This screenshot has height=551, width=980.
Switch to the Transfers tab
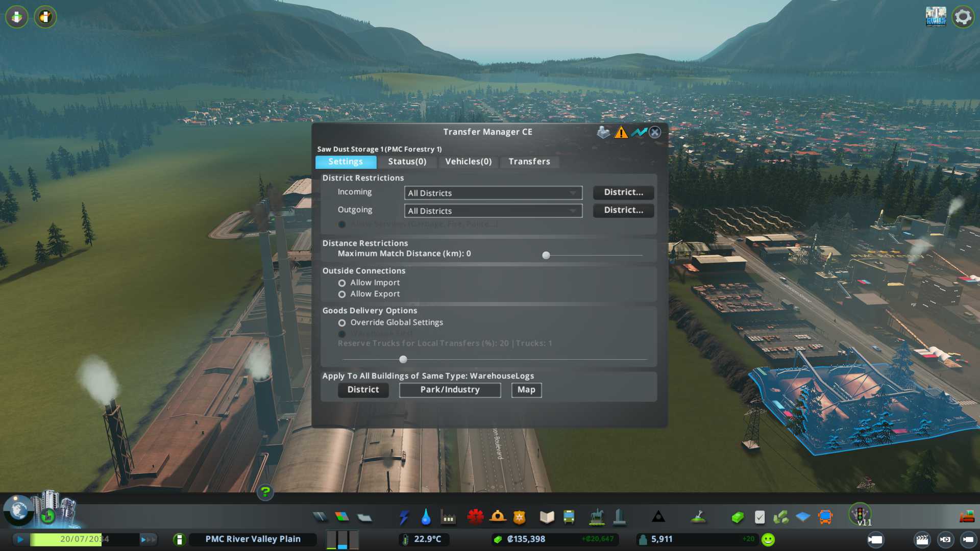(x=529, y=162)
